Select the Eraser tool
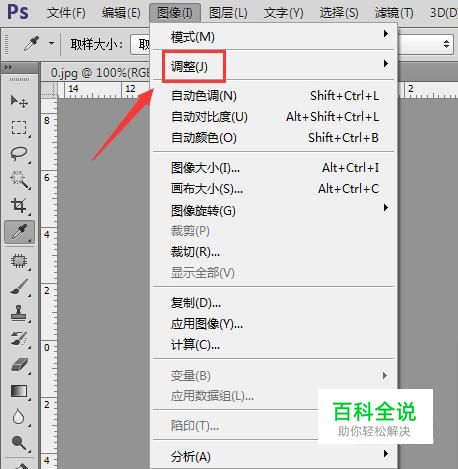Viewport: 458px width, 469px height. point(19,365)
